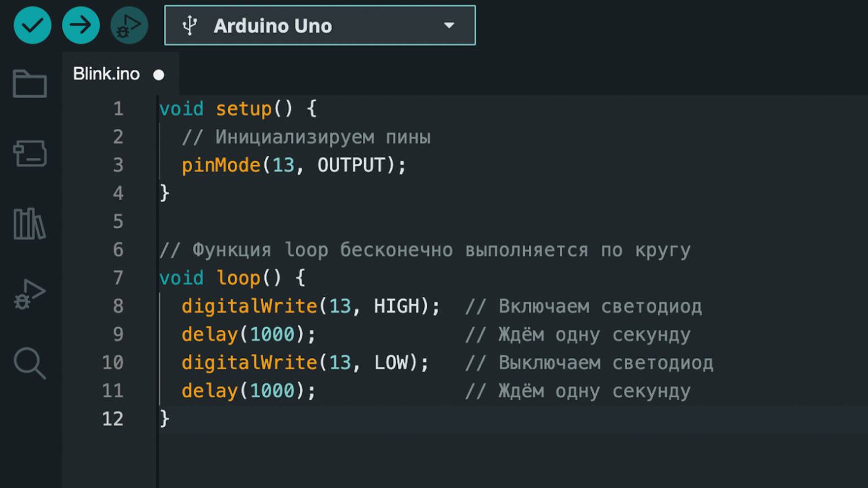Click OUTPUT on line 3

click(x=351, y=165)
